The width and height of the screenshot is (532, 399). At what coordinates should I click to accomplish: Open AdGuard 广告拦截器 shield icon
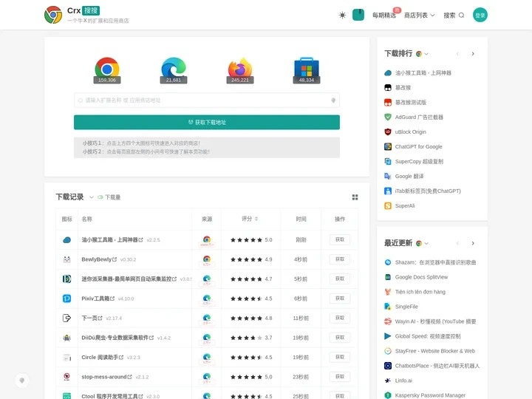(388, 117)
